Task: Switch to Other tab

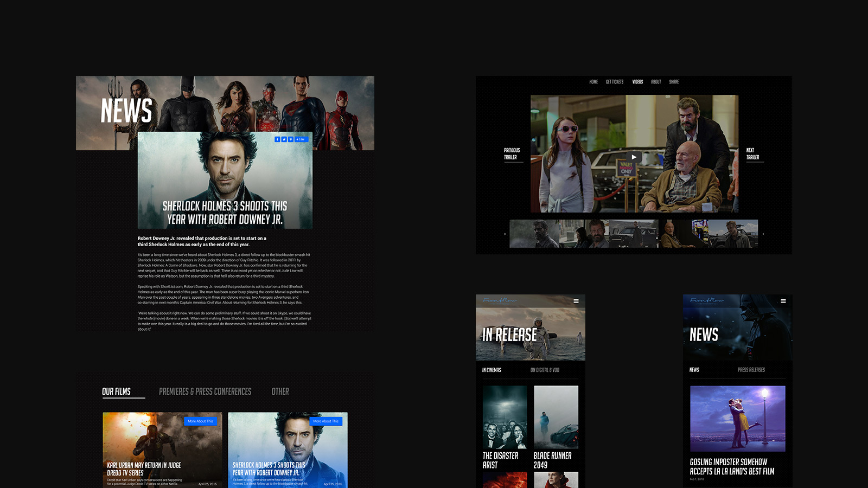Action: coord(280,391)
